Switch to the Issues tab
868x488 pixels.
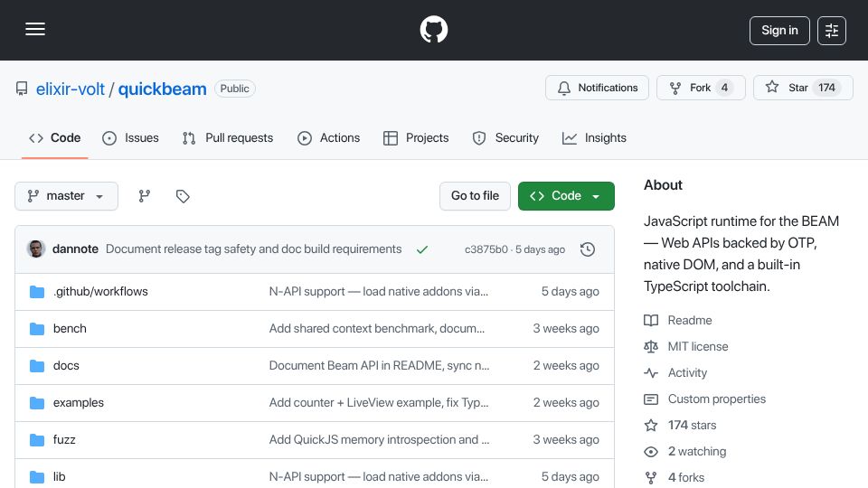pyautogui.click(x=130, y=137)
